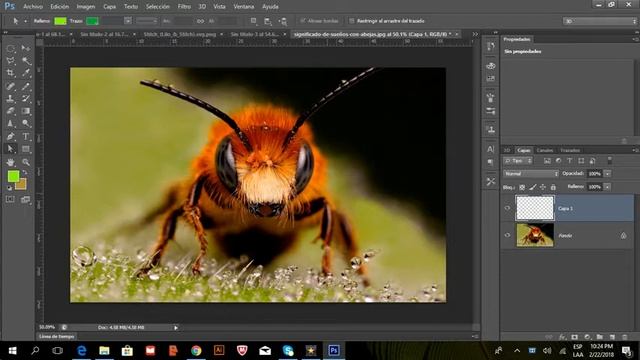Select the Eyedropper tool
640x360 pixels.
tap(26, 73)
